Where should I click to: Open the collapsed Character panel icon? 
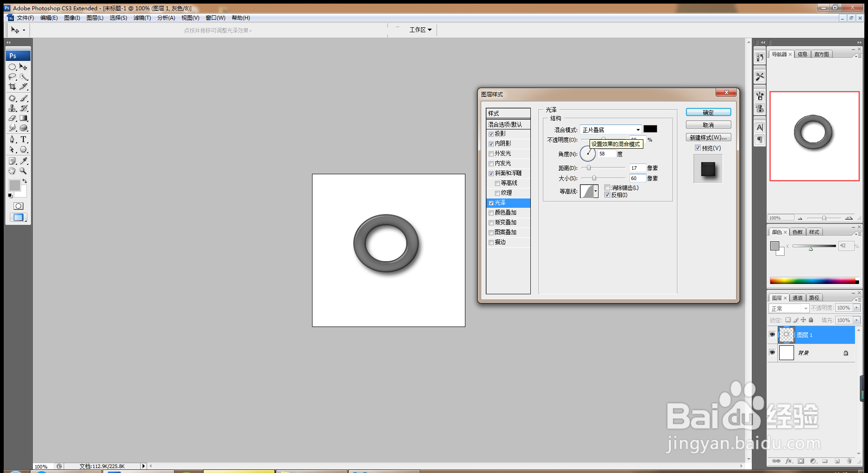[x=759, y=127]
